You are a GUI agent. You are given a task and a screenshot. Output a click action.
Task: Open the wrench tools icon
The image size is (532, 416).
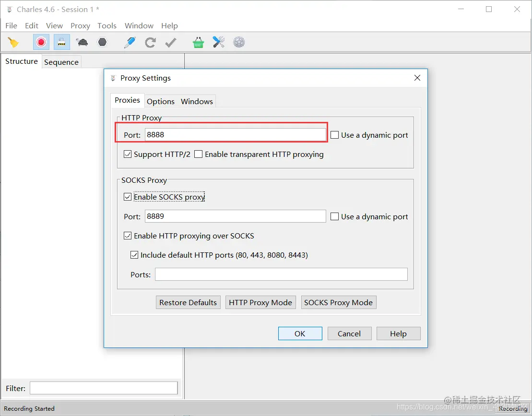tap(218, 42)
